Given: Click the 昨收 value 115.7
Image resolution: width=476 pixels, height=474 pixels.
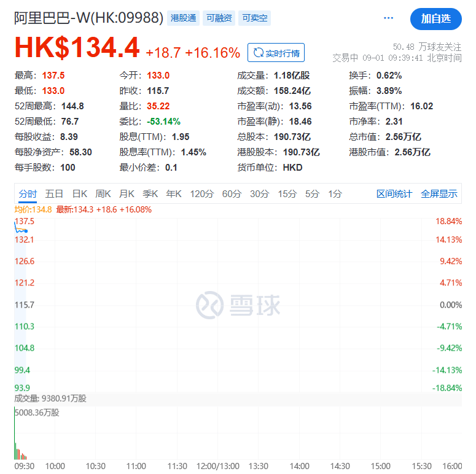Looking at the screenshot, I should (158, 91).
